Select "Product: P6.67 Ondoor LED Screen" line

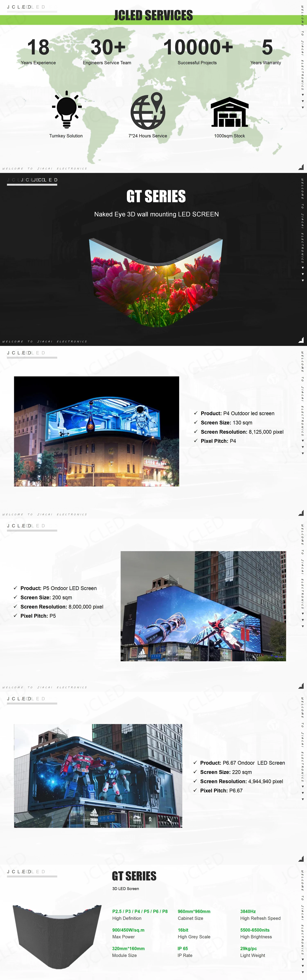click(x=242, y=763)
